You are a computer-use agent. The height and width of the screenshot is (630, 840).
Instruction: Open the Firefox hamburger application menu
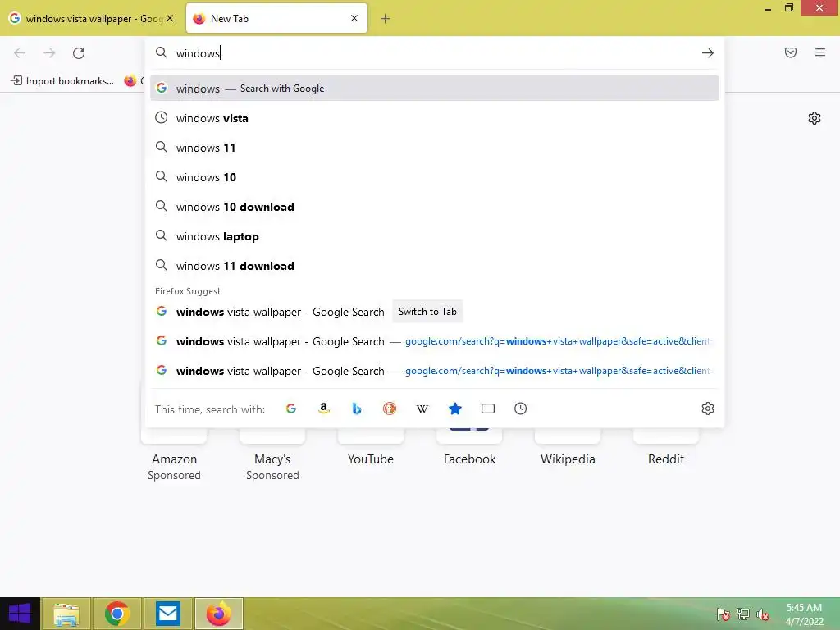[820, 52]
